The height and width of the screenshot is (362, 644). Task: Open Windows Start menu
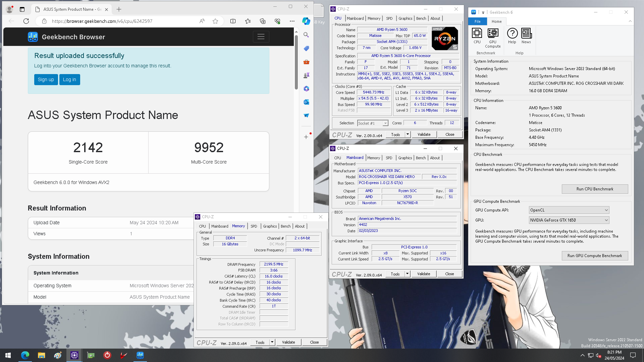pyautogui.click(x=8, y=355)
